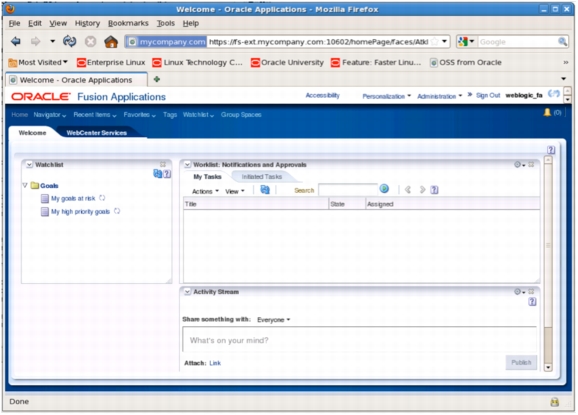This screenshot has height=415, width=578.
Task: Click the stop loading icon
Action: point(90,42)
